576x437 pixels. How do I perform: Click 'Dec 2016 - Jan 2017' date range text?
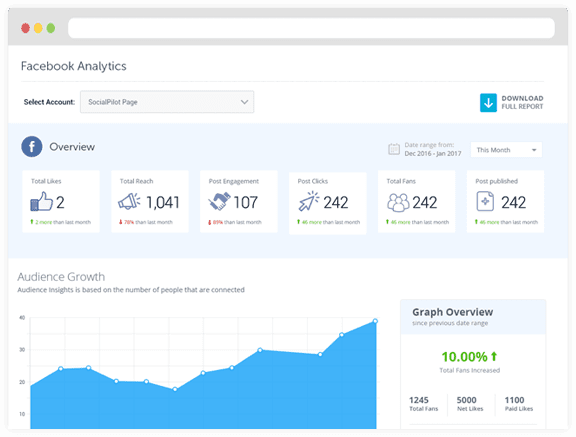[433, 154]
